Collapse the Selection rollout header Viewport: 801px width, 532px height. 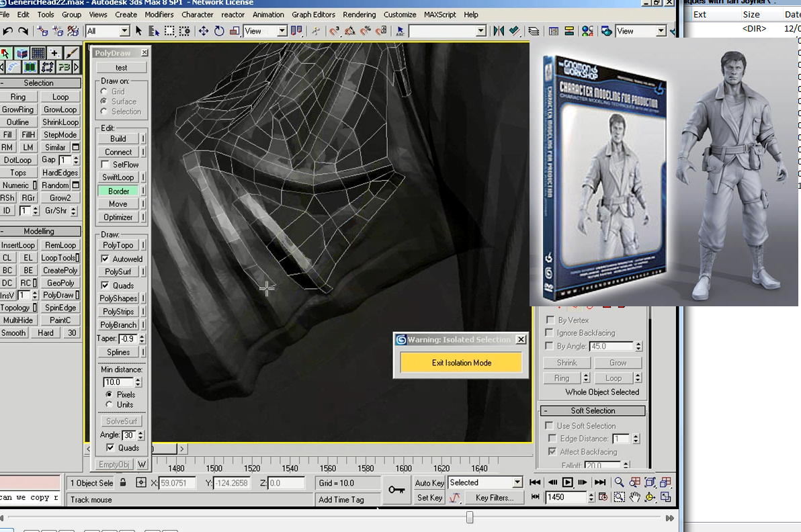39,83
